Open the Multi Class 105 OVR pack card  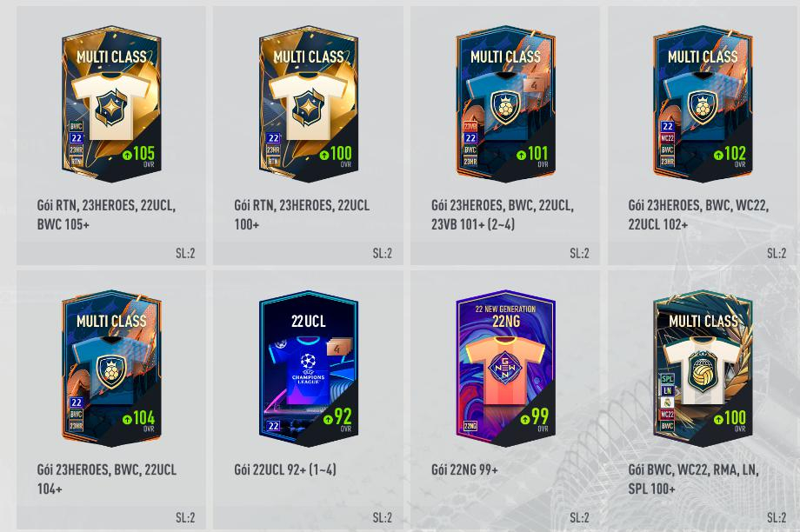pyautogui.click(x=111, y=104)
